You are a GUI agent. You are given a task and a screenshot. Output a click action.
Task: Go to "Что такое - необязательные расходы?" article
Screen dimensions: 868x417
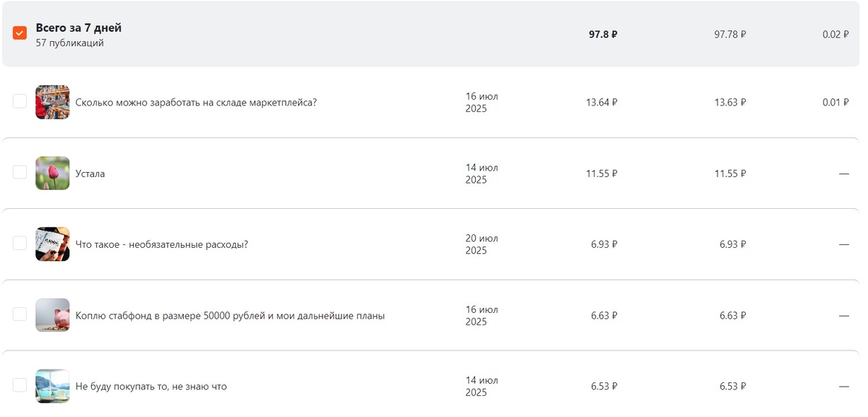point(162,244)
